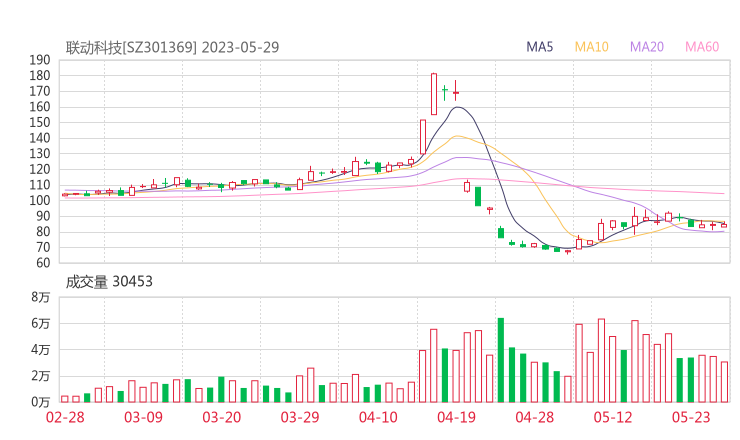The height and width of the screenshot is (440, 740).
Task: Click the 03-20 date axis label
Action: click(x=222, y=417)
